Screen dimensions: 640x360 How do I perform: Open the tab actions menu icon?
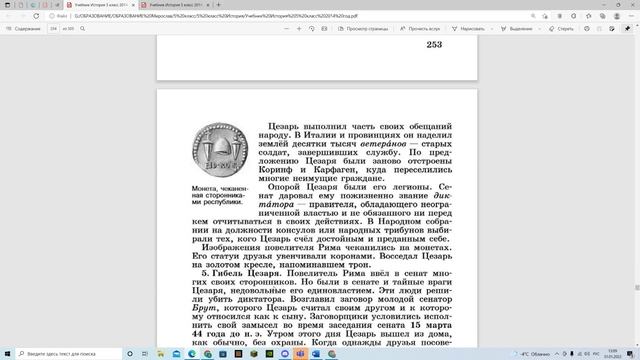click(x=7, y=5)
